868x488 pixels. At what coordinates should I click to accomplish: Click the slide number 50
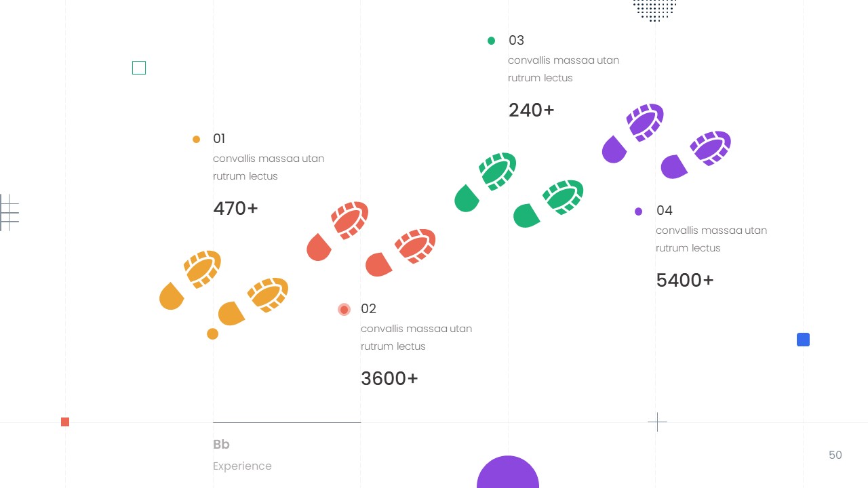click(x=835, y=455)
